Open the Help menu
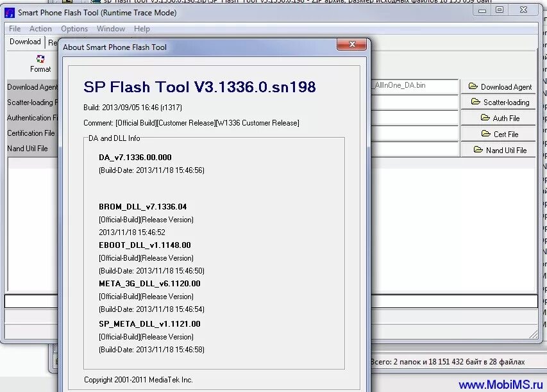 pos(142,28)
